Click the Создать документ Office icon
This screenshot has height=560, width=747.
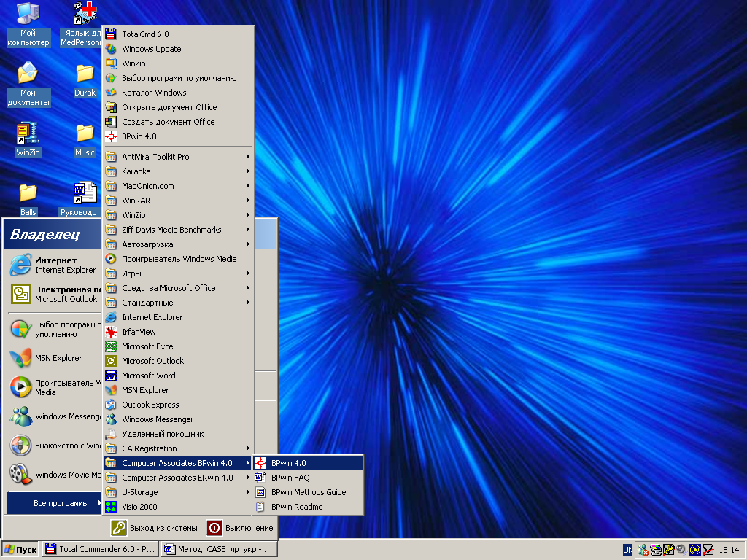[111, 122]
